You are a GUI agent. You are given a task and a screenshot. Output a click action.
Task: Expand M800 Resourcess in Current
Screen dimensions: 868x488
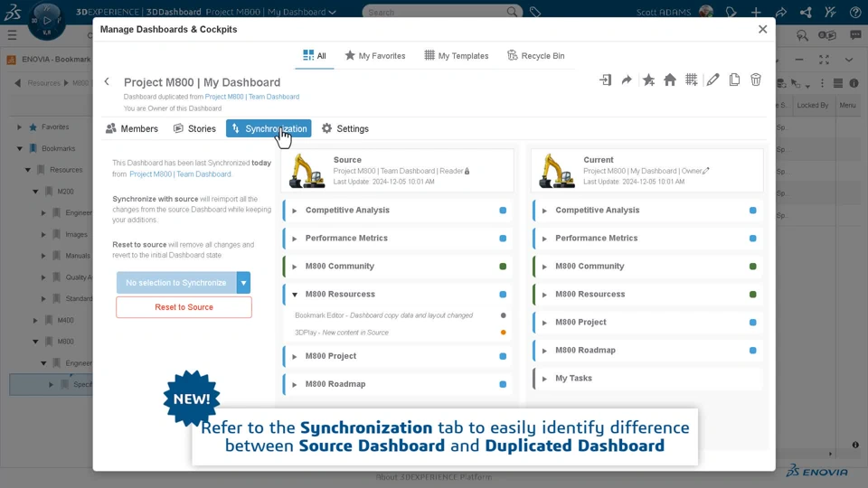[x=544, y=295]
